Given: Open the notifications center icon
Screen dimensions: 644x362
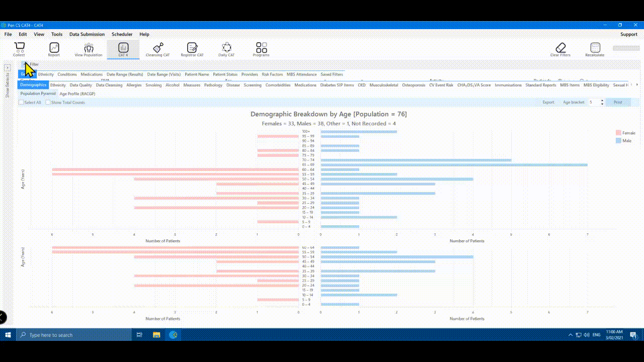Looking at the screenshot, I should [634, 335].
